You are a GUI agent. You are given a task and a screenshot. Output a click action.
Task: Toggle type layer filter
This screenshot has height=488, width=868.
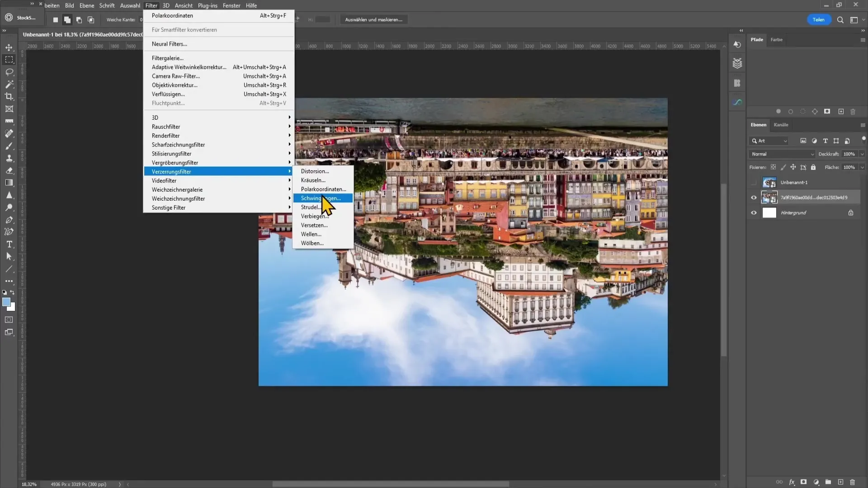[x=826, y=141]
